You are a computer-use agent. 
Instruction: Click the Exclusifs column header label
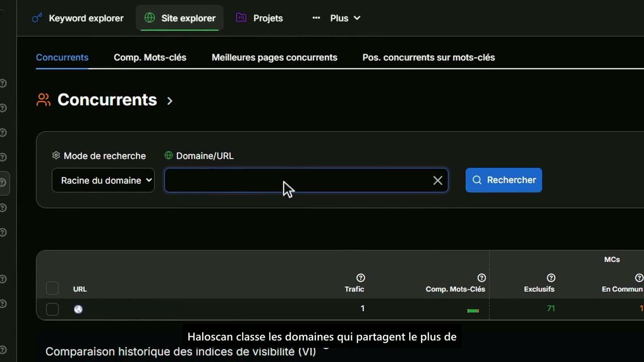tap(539, 289)
